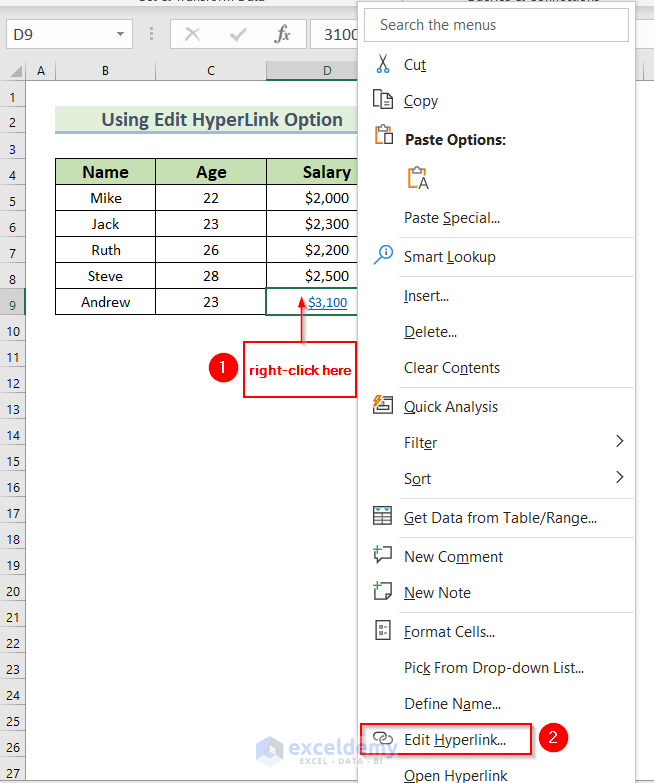This screenshot has height=783, width=654.
Task: Click the $2,000 salary cell
Action: (x=312, y=198)
